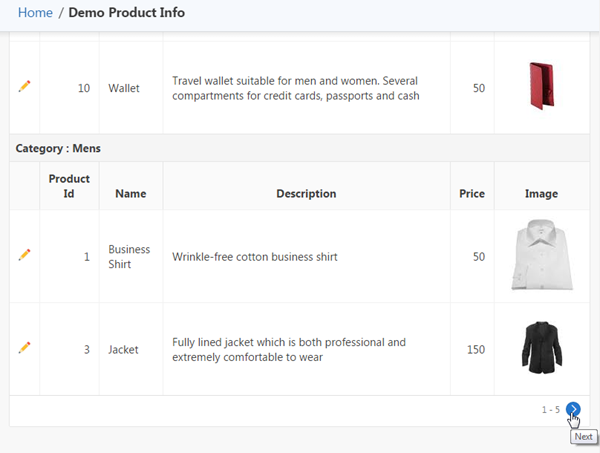Click the edit pencil for Jacket row
This screenshot has width=600, height=453.
[x=25, y=348]
